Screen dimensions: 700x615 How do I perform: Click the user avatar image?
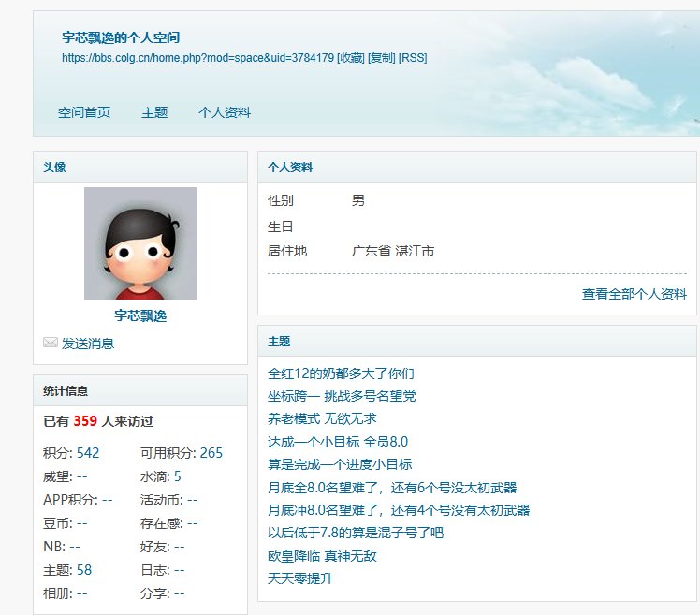[x=140, y=243]
